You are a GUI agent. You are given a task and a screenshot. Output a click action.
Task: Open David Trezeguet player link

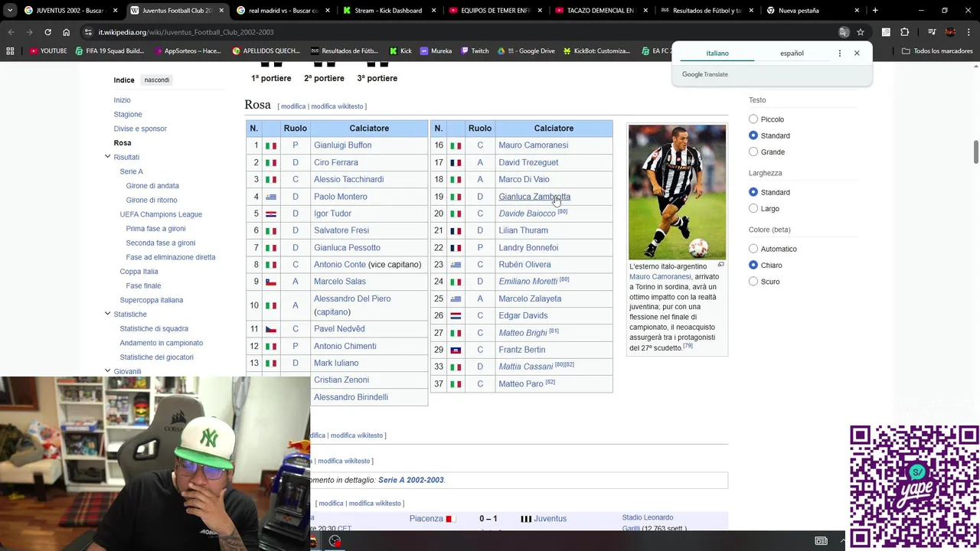click(x=528, y=162)
